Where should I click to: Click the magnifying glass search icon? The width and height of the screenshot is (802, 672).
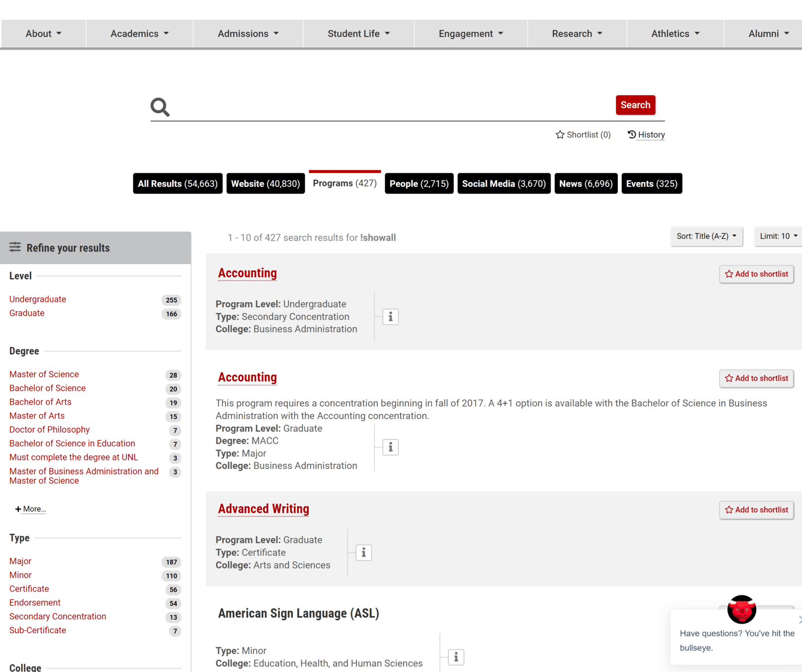pyautogui.click(x=160, y=107)
